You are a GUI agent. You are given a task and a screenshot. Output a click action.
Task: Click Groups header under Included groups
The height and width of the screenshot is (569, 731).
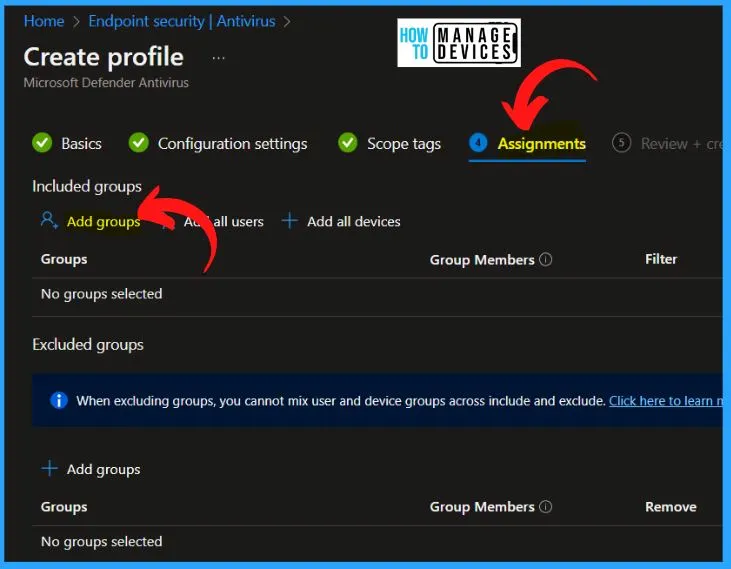click(64, 259)
